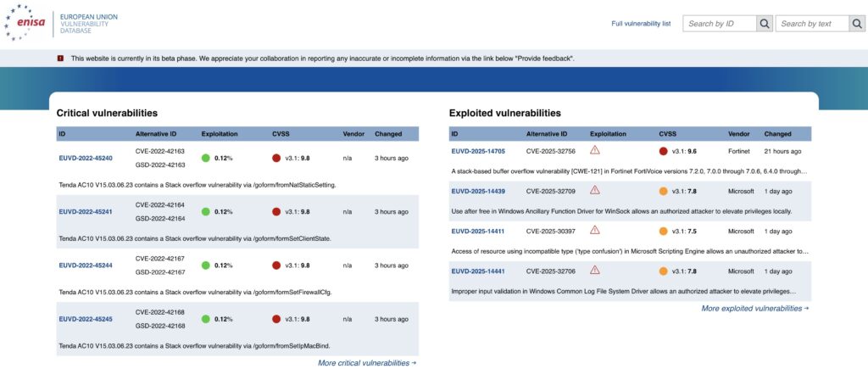This screenshot has height=380, width=868.
Task: Open vulnerability EUVD-2022-45240
Action: tap(86, 158)
